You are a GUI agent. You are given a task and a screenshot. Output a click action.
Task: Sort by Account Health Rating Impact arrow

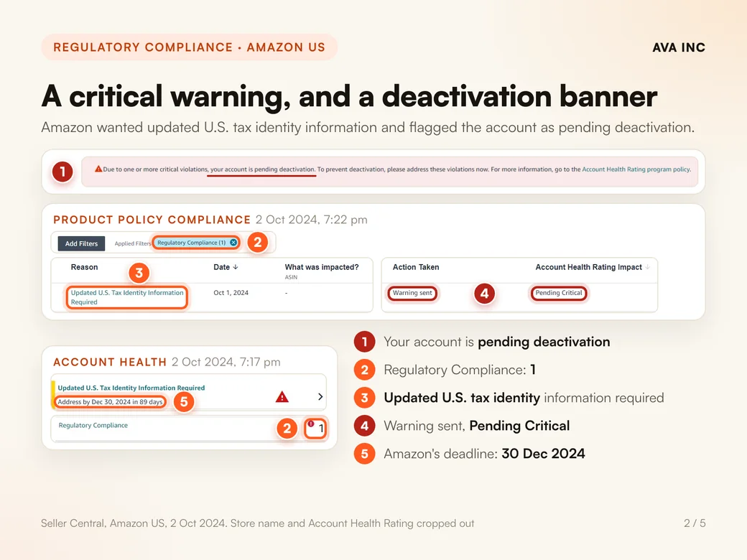(x=647, y=267)
